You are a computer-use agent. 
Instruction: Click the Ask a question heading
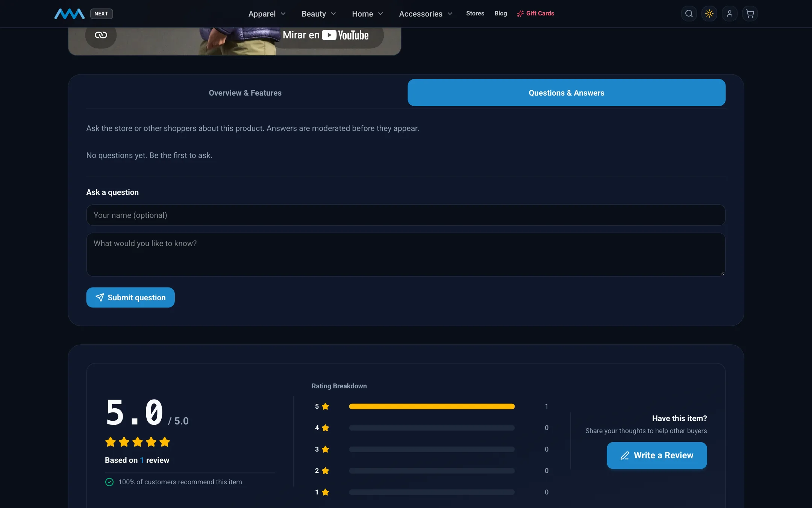[x=112, y=192]
